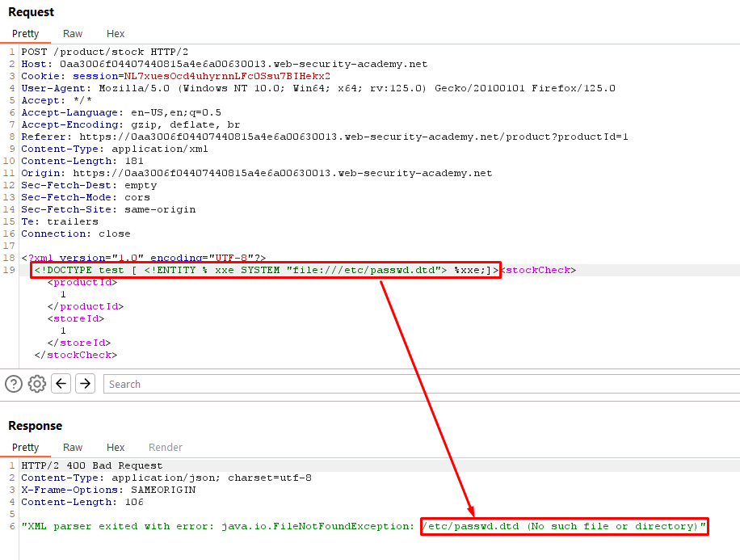The image size is (740, 560).
Task: Click the XML declaration line
Action: (144, 258)
